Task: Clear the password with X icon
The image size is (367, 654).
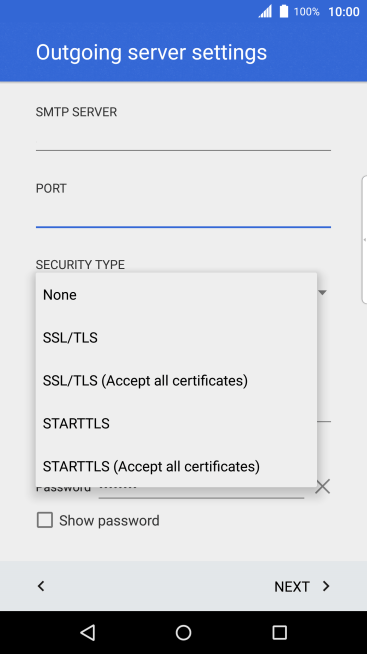Action: 322,486
